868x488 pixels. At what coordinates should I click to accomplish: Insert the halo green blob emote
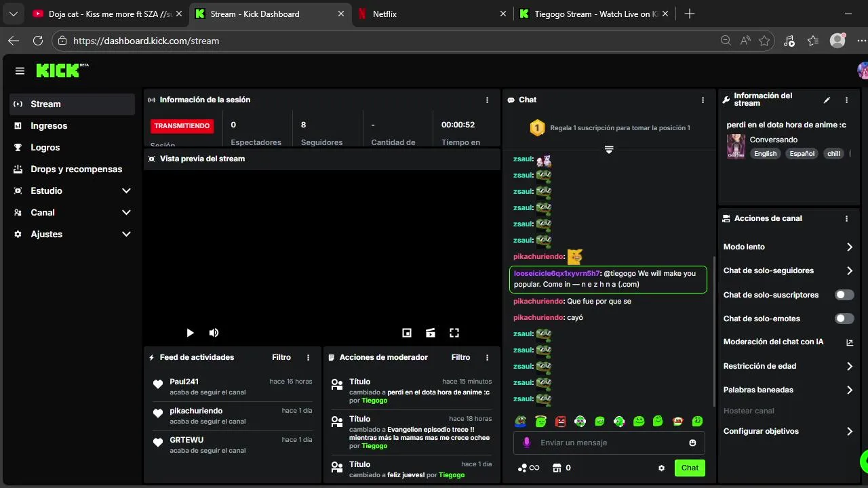(x=540, y=422)
